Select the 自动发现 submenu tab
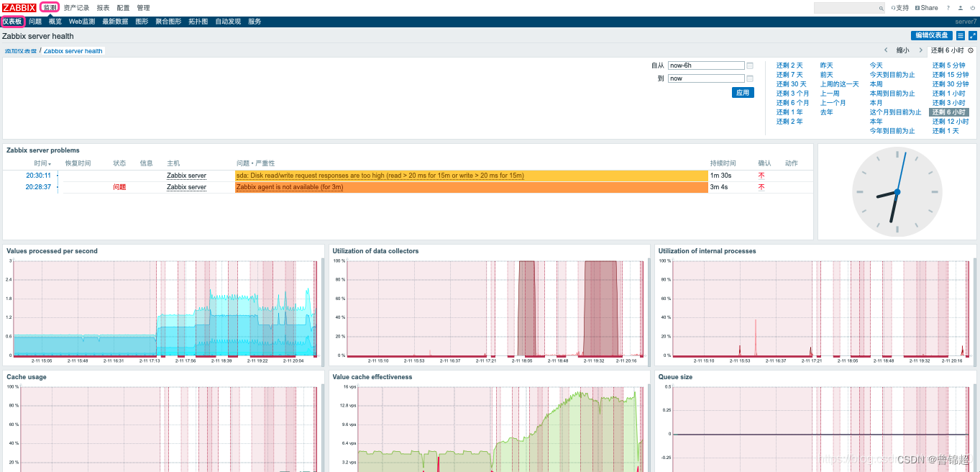 [228, 22]
